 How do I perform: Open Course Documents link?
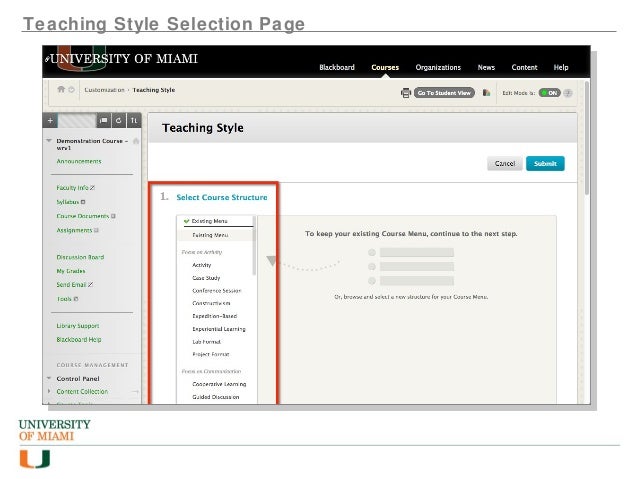[83, 216]
